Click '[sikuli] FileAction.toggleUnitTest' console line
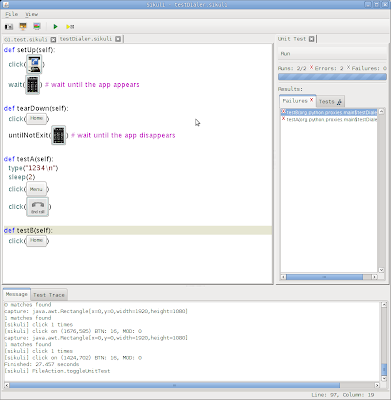391x400 pixels. click(57, 371)
